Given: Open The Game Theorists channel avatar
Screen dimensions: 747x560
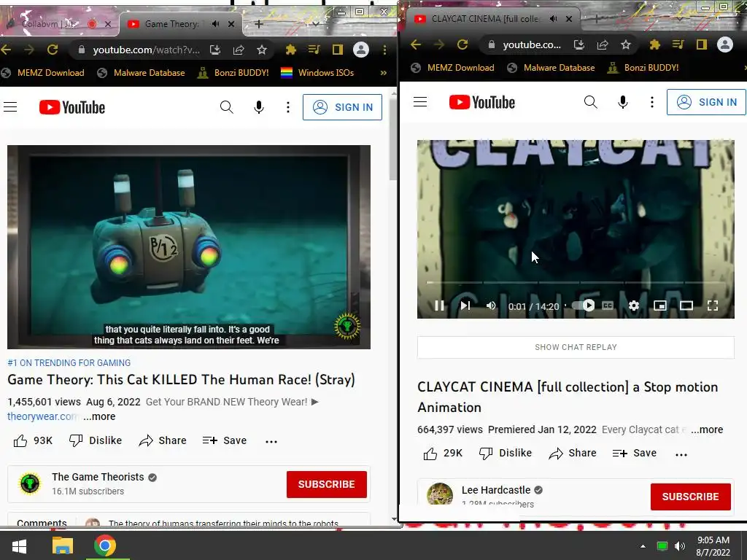Looking at the screenshot, I should coord(29,484).
